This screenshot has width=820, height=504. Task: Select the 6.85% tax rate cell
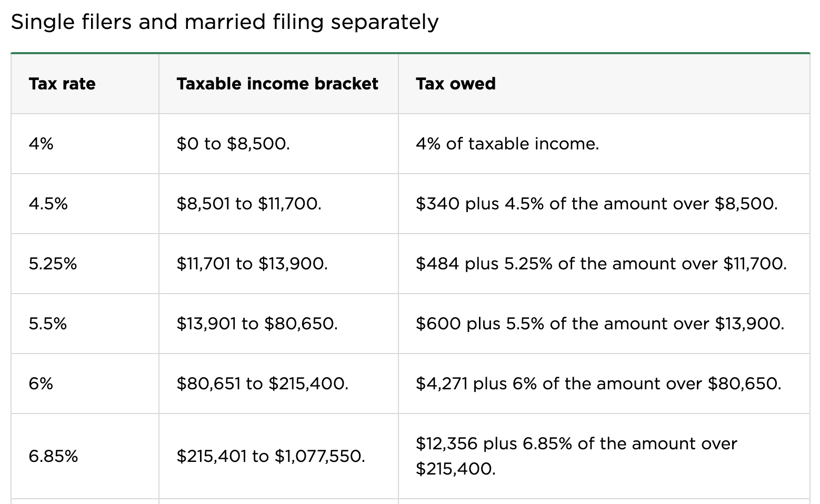(54, 456)
